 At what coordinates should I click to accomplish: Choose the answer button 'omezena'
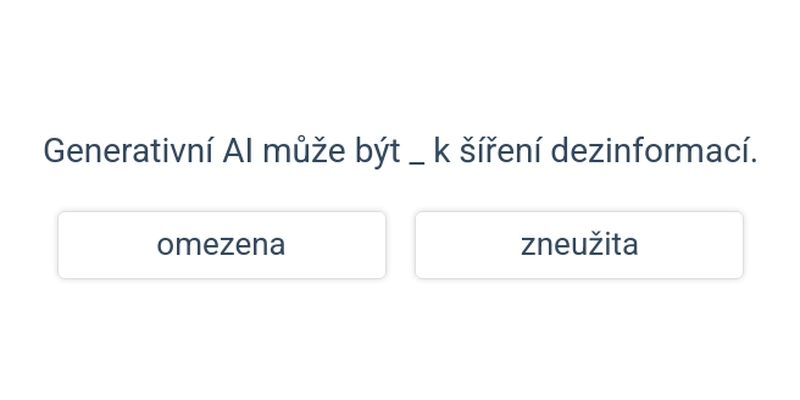221,245
